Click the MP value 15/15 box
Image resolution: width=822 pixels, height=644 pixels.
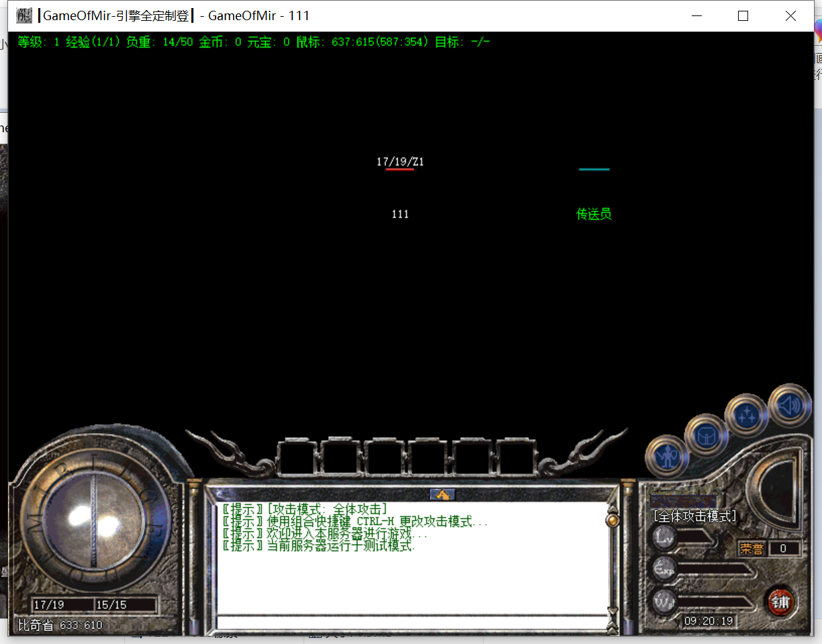click(x=125, y=605)
